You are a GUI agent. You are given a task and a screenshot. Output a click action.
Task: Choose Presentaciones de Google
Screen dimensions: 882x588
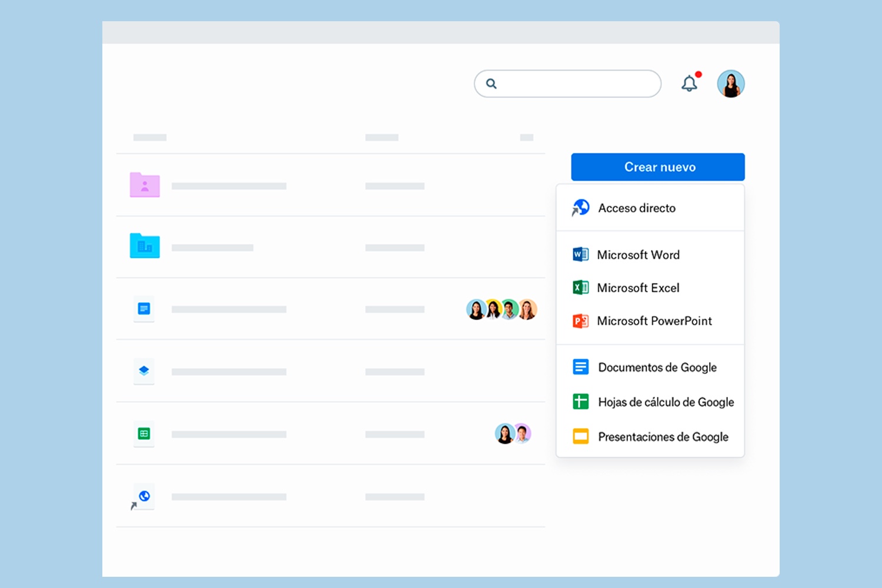pos(650,436)
